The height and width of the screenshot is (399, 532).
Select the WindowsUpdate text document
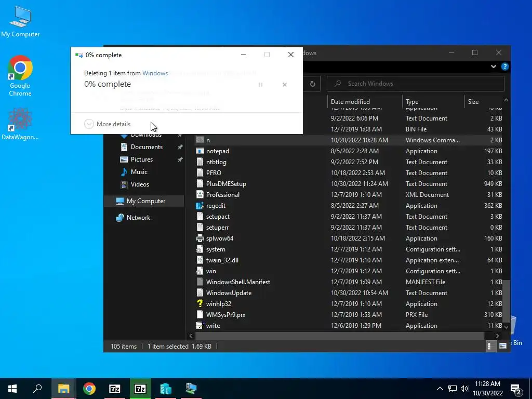point(348,293)
